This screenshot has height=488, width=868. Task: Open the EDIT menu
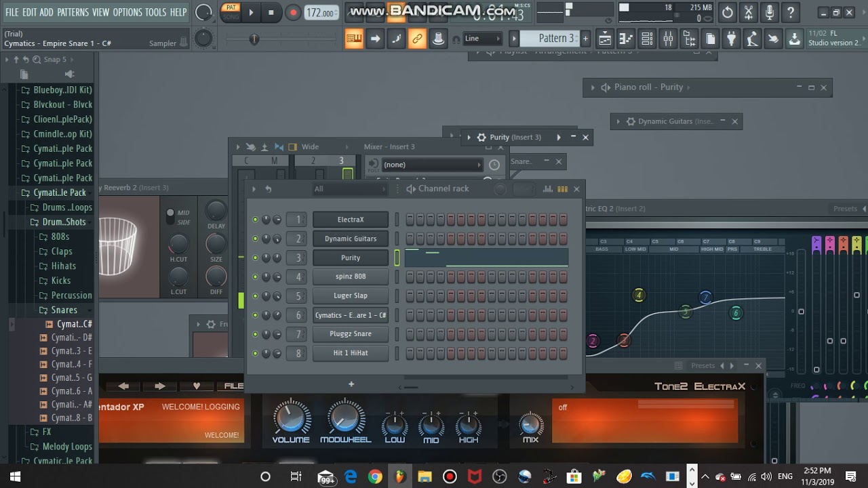tap(30, 12)
